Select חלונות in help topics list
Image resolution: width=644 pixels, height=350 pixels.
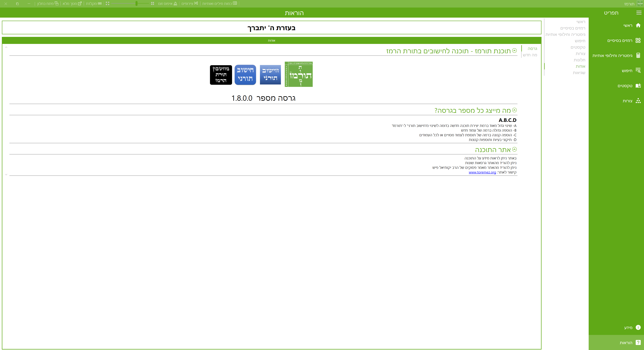579,60
